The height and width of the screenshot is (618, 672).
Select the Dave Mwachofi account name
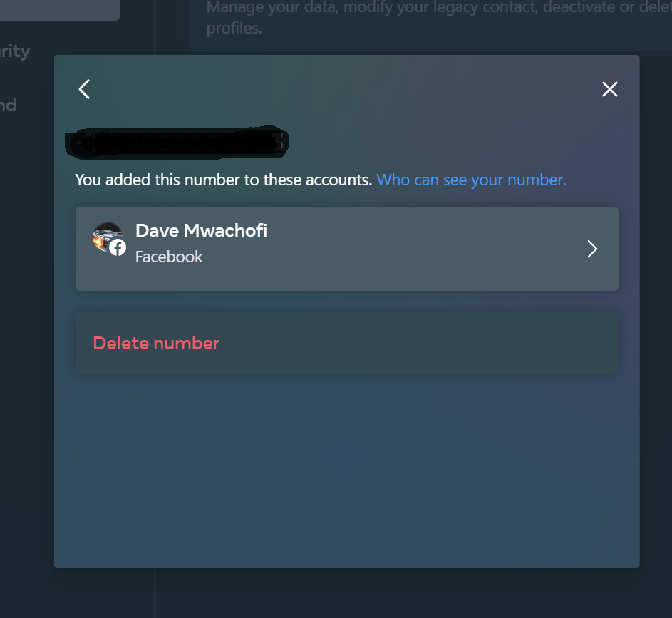201,230
